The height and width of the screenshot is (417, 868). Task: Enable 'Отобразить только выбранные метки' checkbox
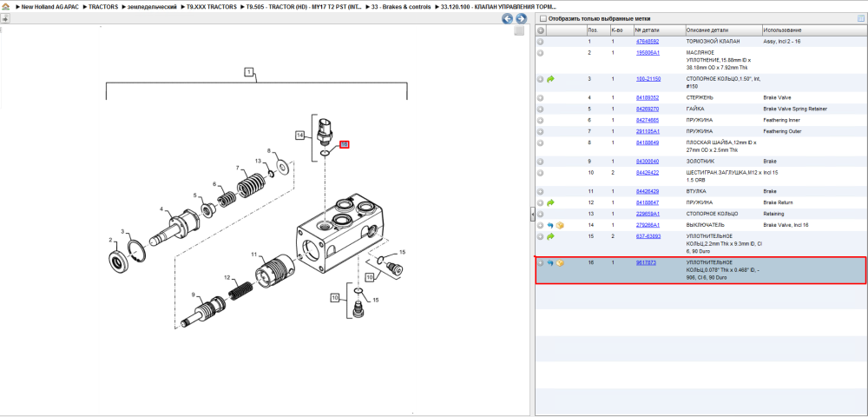click(543, 18)
